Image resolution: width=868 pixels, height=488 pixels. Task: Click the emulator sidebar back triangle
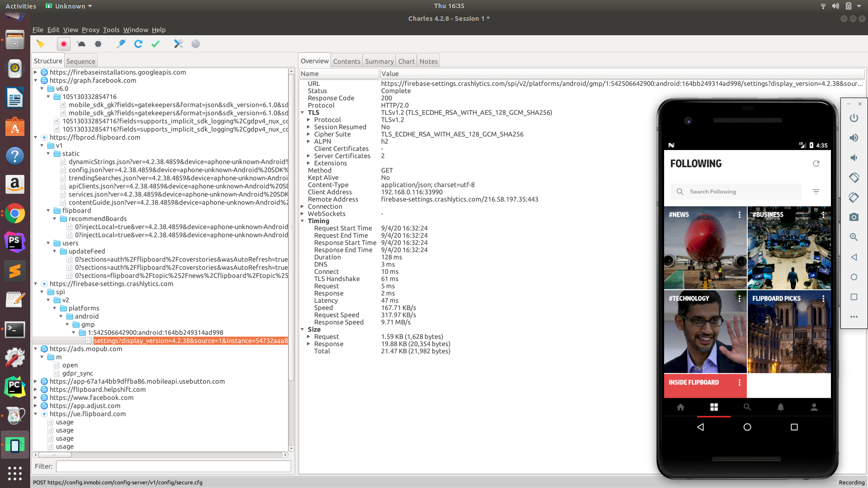pyautogui.click(x=854, y=257)
